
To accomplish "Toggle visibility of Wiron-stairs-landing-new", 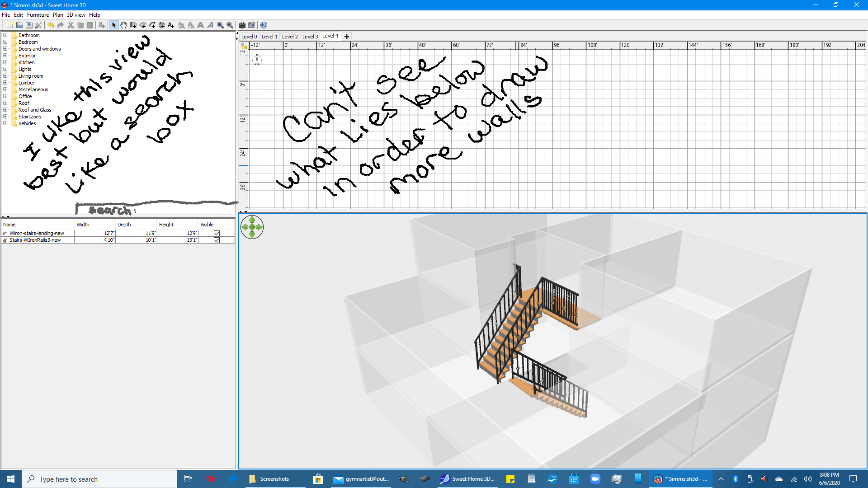I will click(217, 234).
